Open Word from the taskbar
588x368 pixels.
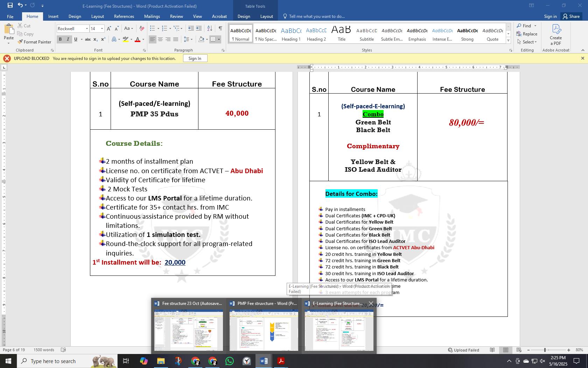(x=264, y=361)
